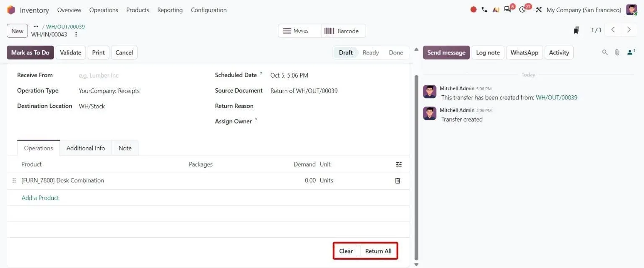The image size is (644, 268).
Task: Click Send message in chatter
Action: tap(446, 52)
